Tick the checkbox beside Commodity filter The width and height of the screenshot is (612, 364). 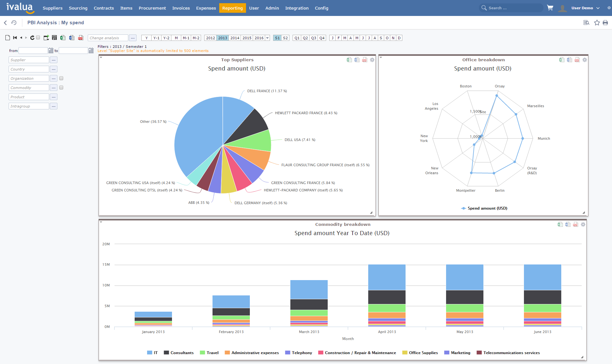coord(61,87)
